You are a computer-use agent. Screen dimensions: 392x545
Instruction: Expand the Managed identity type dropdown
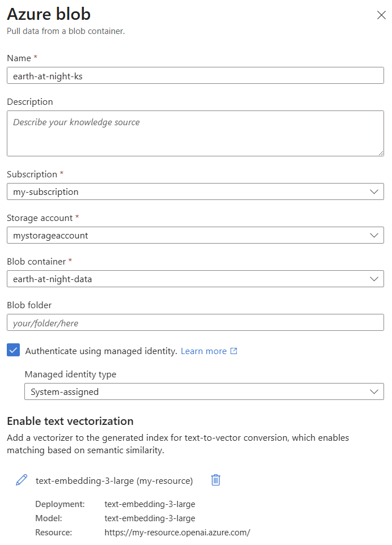click(x=204, y=391)
